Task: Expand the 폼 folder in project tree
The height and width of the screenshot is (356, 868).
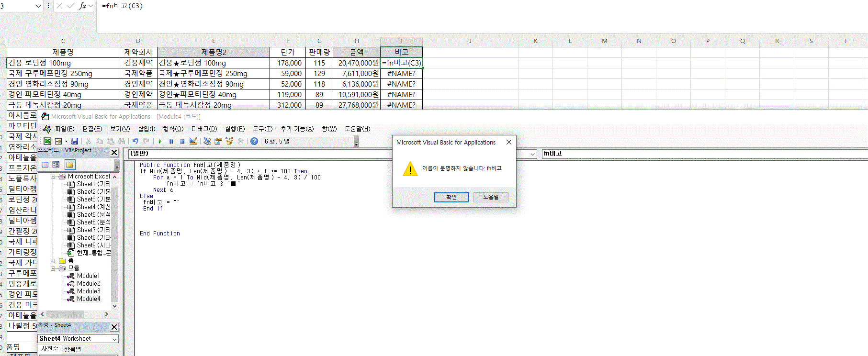Action: (53, 261)
